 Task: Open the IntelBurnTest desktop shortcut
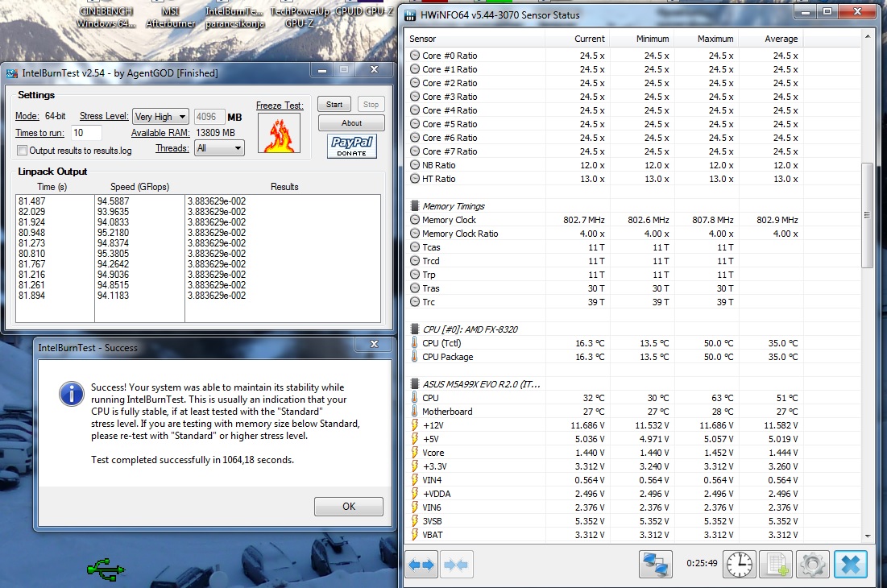pyautogui.click(x=234, y=17)
